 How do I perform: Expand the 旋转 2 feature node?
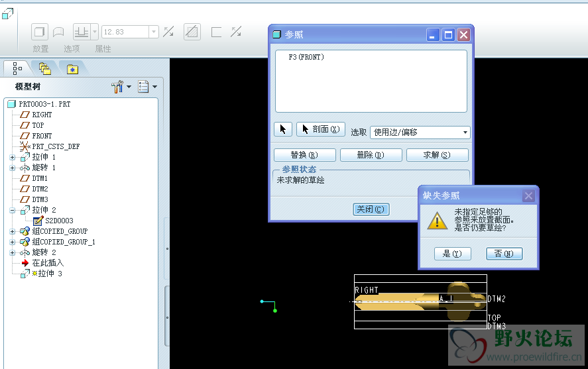pyautogui.click(x=13, y=252)
